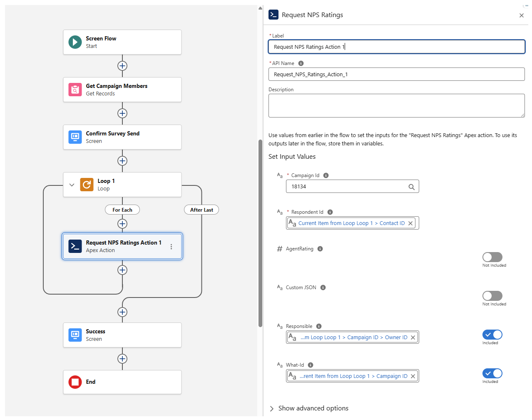Click the End flow element
This screenshot has height=420, width=532.
click(122, 382)
